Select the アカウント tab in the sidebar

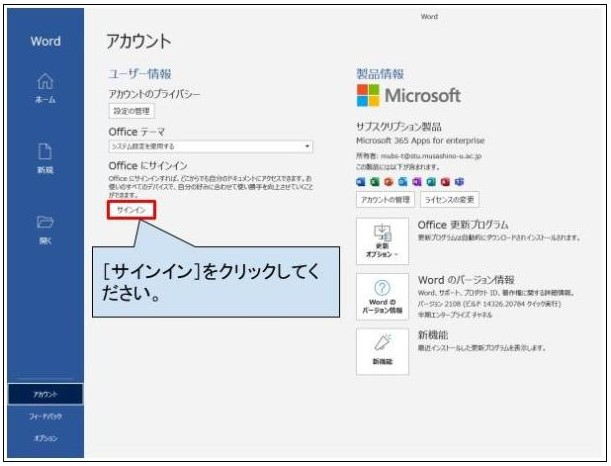[45, 394]
